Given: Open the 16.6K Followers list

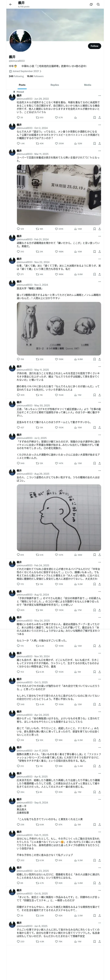Looking at the screenshot, I should 35,76.
